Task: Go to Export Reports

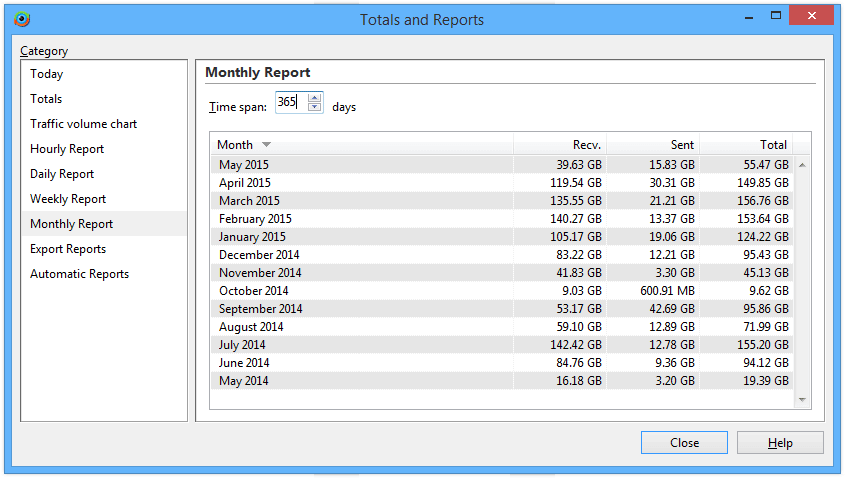Action: coord(68,249)
